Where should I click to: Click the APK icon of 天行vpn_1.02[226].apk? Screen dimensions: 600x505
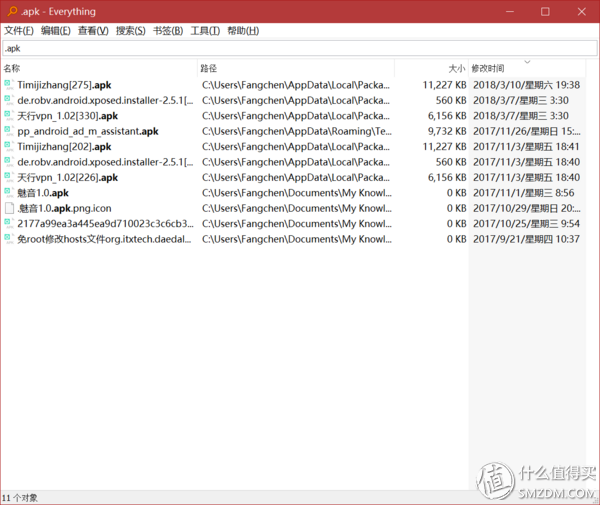coord(9,178)
